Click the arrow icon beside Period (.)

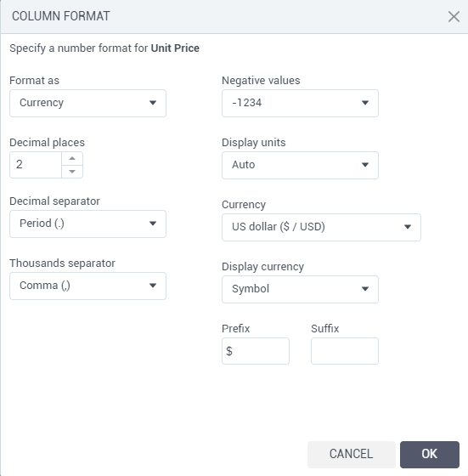point(153,224)
